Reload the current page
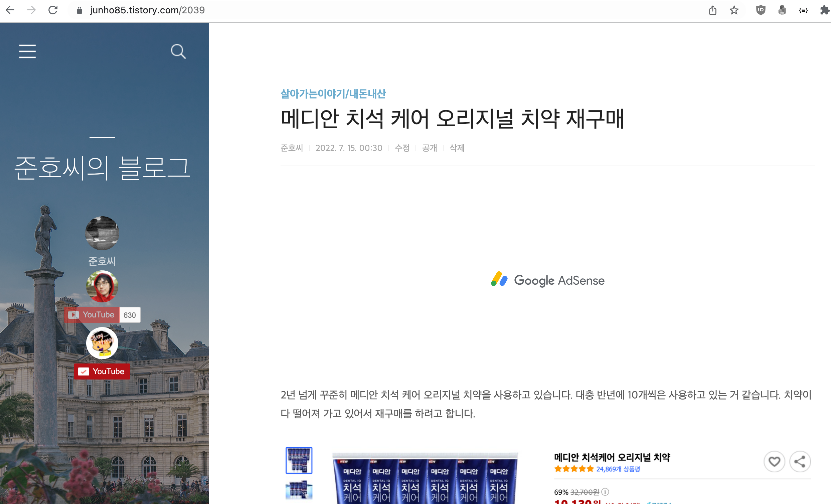831x504 pixels. [53, 10]
